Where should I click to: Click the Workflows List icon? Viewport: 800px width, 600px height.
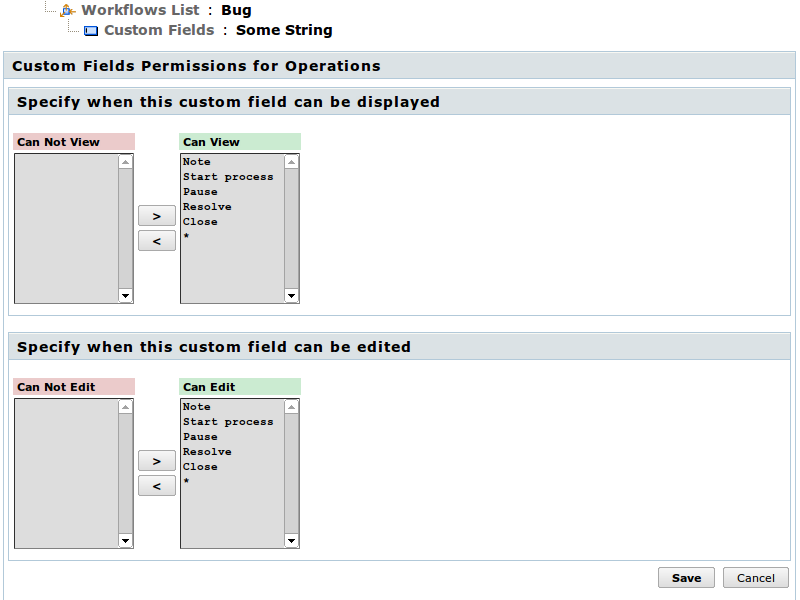pyautogui.click(x=68, y=10)
